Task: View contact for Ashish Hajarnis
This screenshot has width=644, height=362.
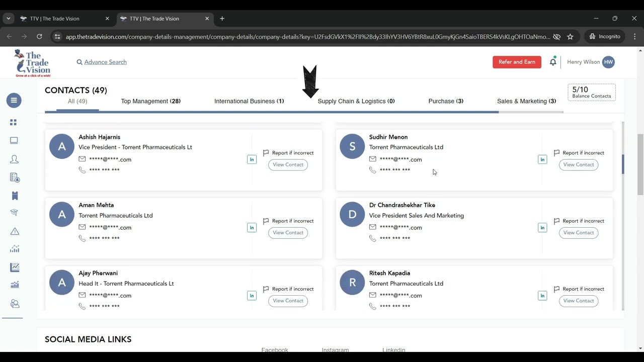Action: (288, 164)
